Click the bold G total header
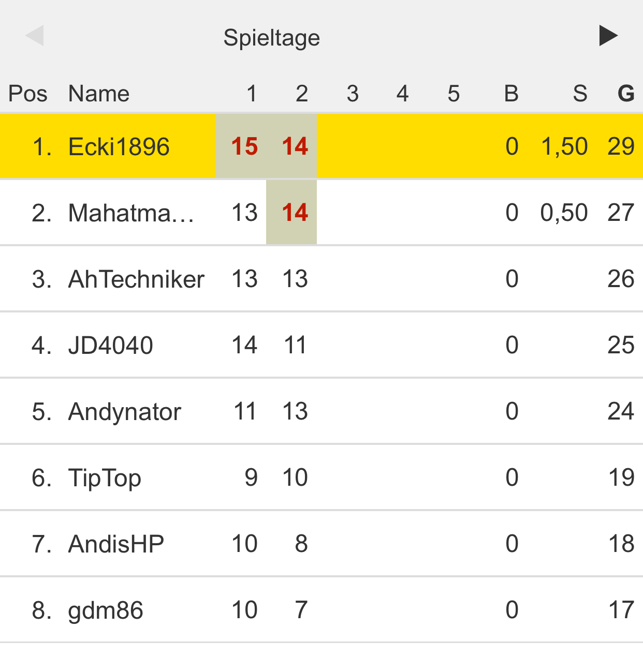This screenshot has height=672, width=643. [x=626, y=94]
